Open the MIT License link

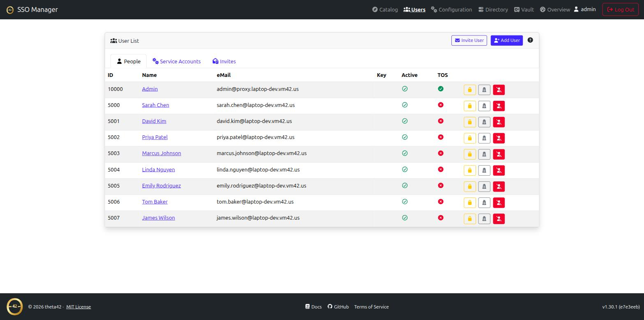[x=78, y=307]
